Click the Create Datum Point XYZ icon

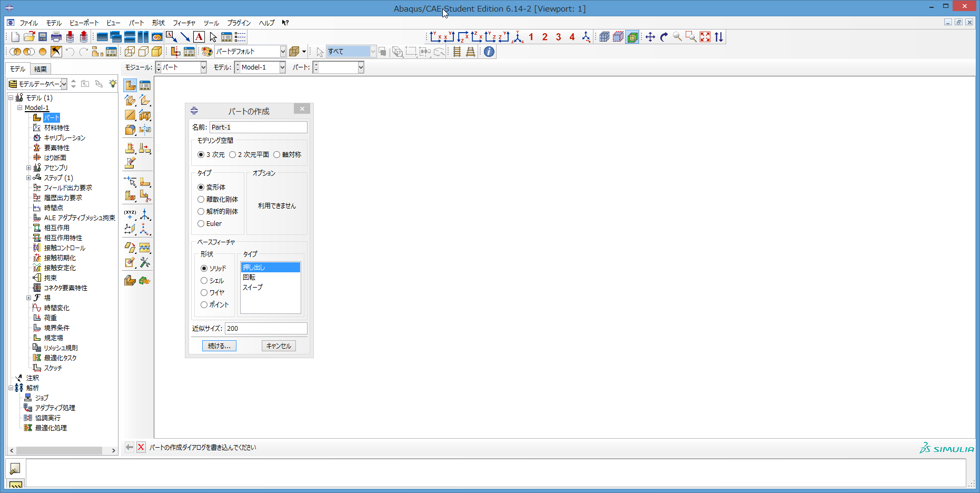[130, 214]
